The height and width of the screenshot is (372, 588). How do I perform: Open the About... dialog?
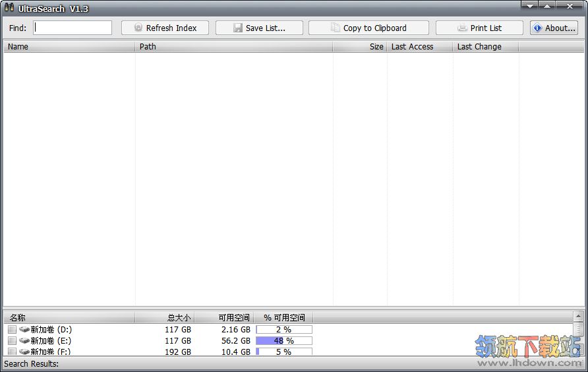[x=554, y=28]
